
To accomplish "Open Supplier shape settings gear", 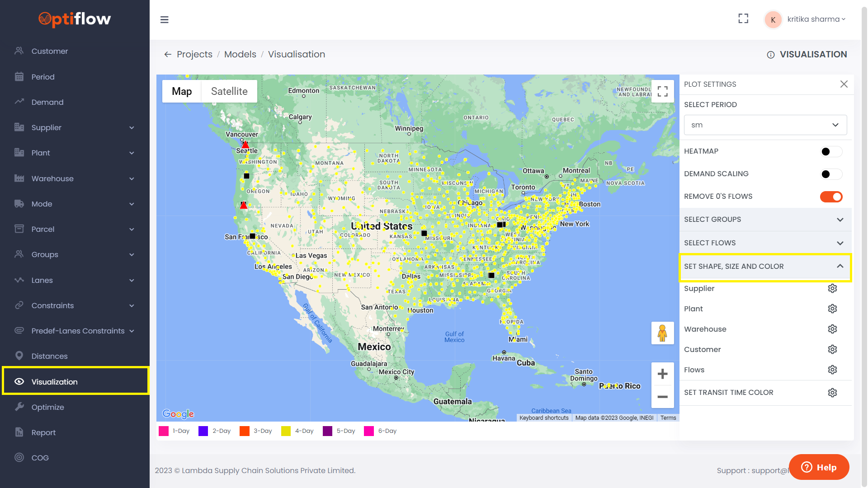I will click(832, 288).
